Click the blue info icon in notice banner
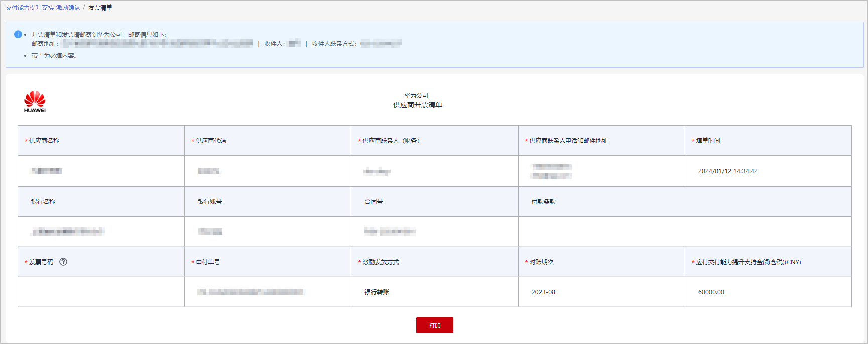The width and height of the screenshot is (868, 344). (18, 34)
